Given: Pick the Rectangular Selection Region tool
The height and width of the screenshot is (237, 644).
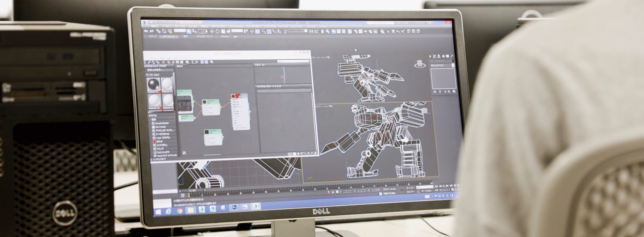Looking at the screenshot, I should (200, 31).
